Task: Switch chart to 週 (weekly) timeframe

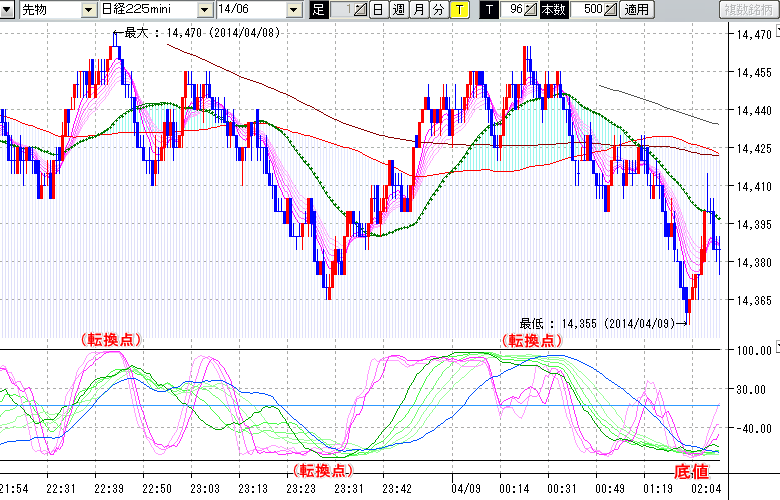Action: (397, 10)
